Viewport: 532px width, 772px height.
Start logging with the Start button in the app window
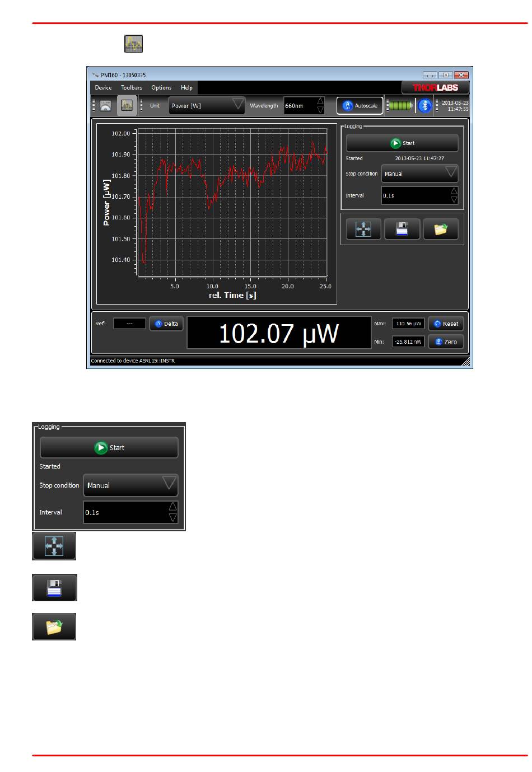402,143
